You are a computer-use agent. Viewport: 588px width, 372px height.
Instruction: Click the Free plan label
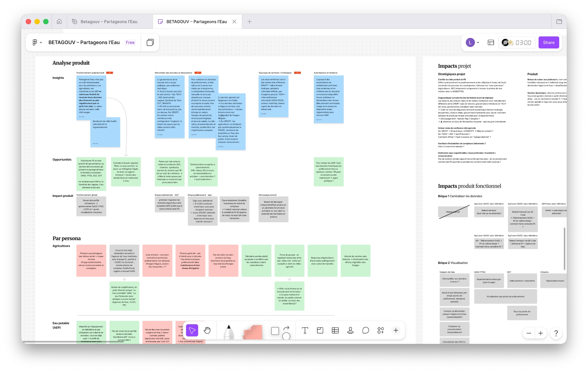(130, 43)
